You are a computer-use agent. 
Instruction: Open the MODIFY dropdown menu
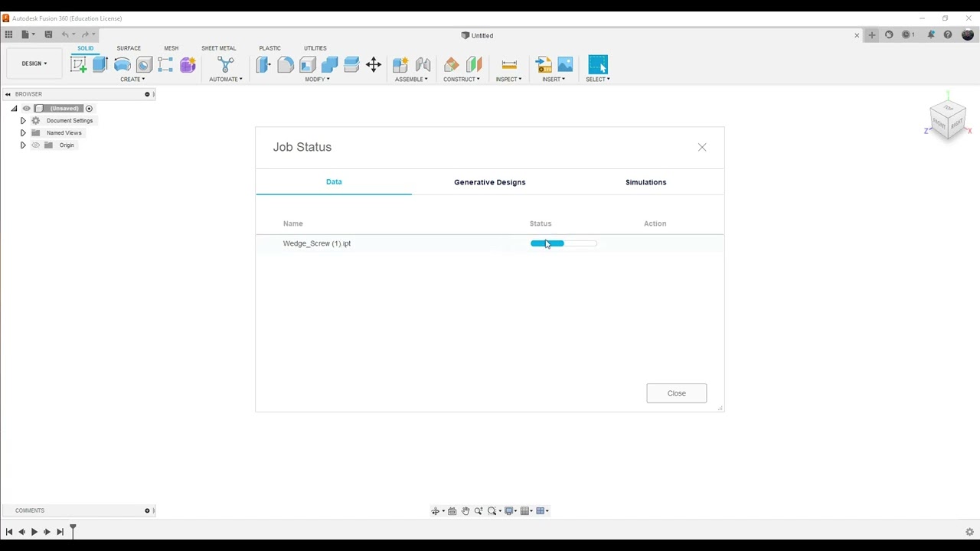[x=317, y=80]
